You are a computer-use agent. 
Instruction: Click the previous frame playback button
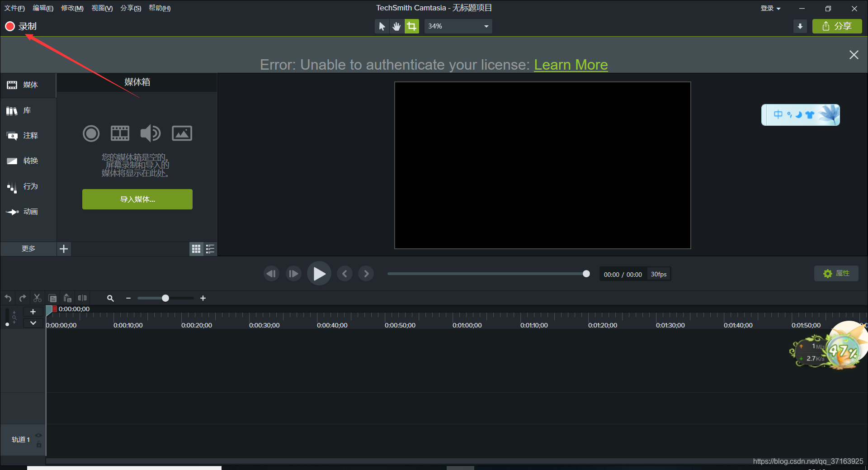click(271, 274)
